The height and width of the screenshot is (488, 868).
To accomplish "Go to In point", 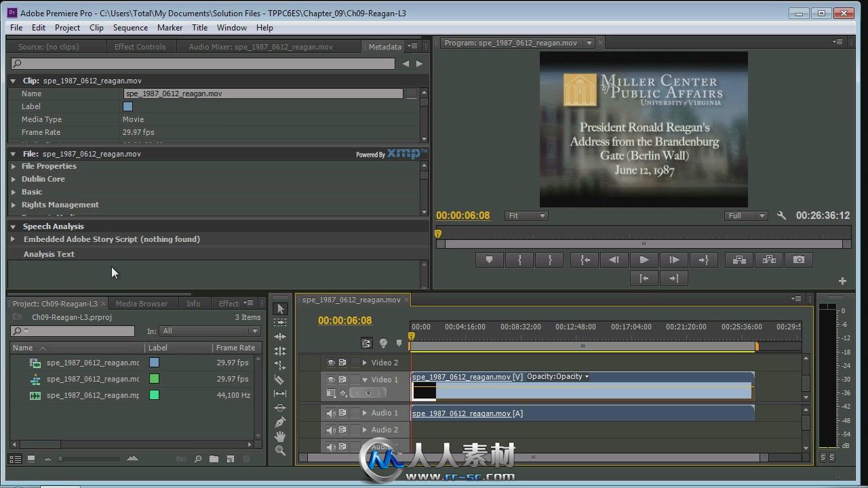I will tap(585, 260).
